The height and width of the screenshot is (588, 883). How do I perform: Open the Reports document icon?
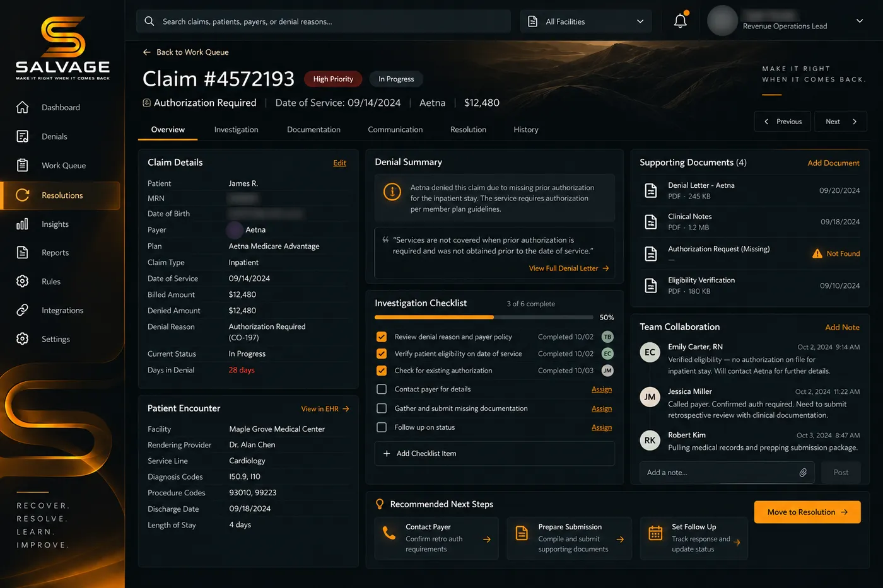[x=23, y=252]
